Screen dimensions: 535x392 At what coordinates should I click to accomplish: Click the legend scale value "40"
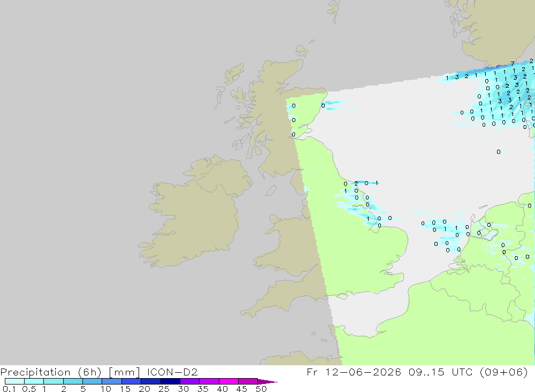[222, 389]
